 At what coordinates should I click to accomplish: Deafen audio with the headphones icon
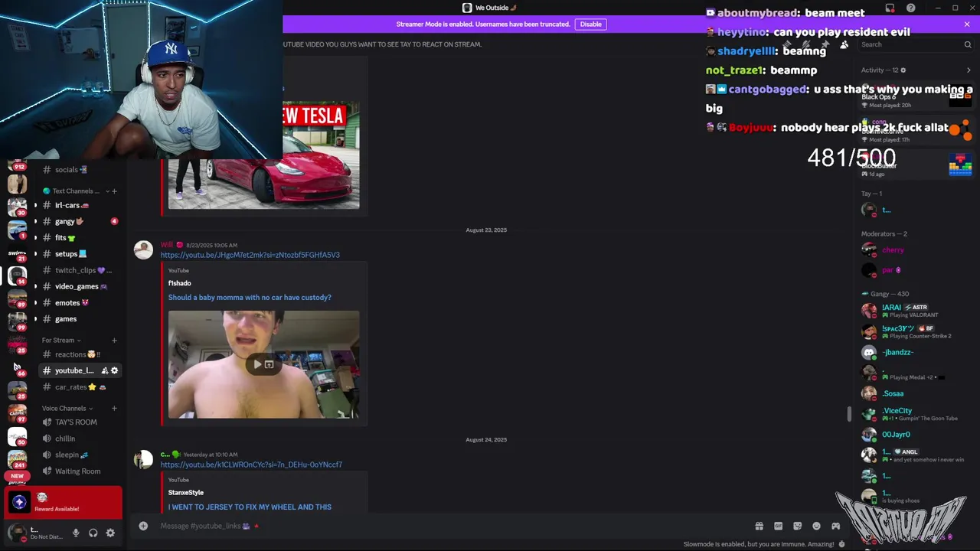point(93,533)
